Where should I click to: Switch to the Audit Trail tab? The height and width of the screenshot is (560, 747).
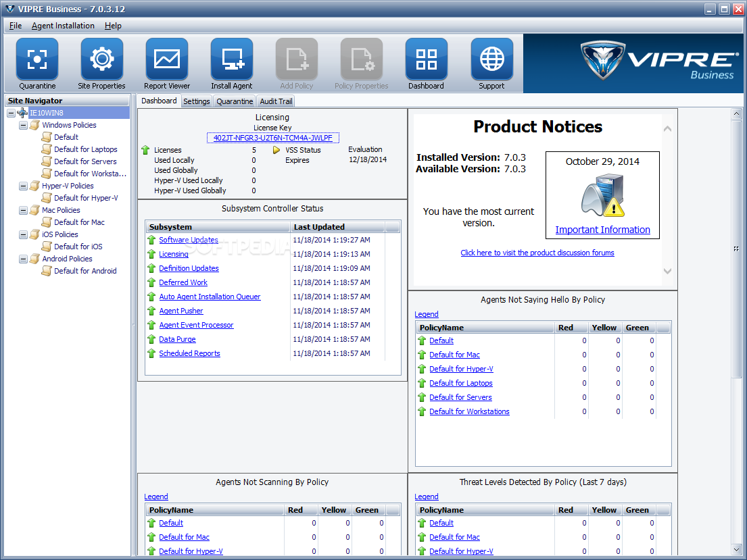click(x=276, y=101)
